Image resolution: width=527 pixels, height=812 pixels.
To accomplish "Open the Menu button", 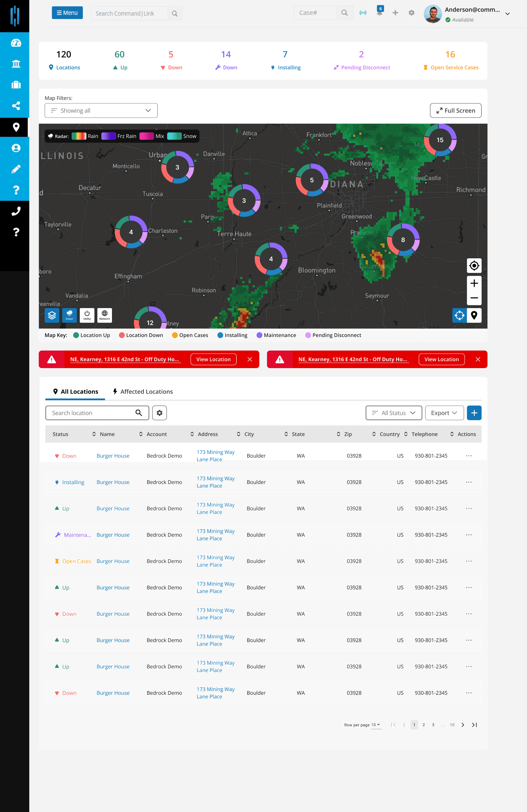I will click(x=67, y=13).
